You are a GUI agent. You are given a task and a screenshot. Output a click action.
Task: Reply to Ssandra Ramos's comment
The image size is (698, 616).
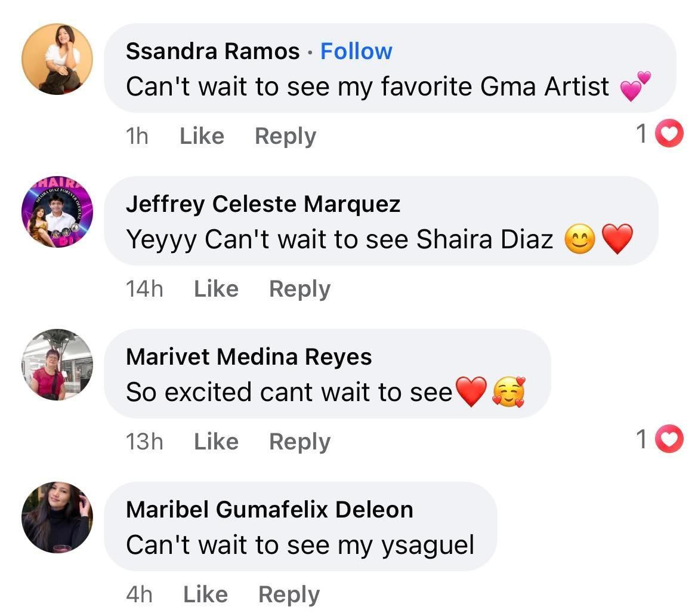pos(285,136)
